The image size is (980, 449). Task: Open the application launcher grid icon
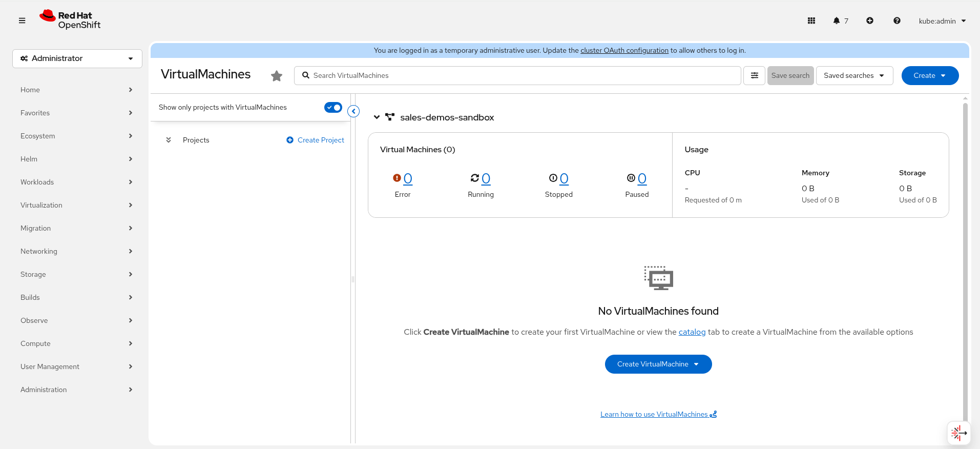coord(811,21)
